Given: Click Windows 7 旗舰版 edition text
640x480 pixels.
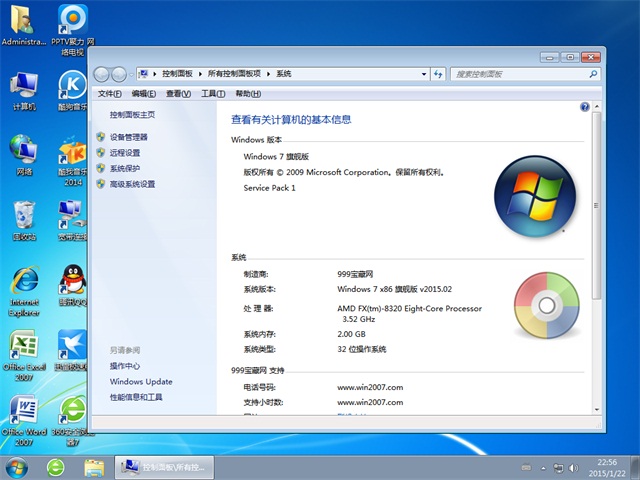Looking at the screenshot, I should (276, 156).
